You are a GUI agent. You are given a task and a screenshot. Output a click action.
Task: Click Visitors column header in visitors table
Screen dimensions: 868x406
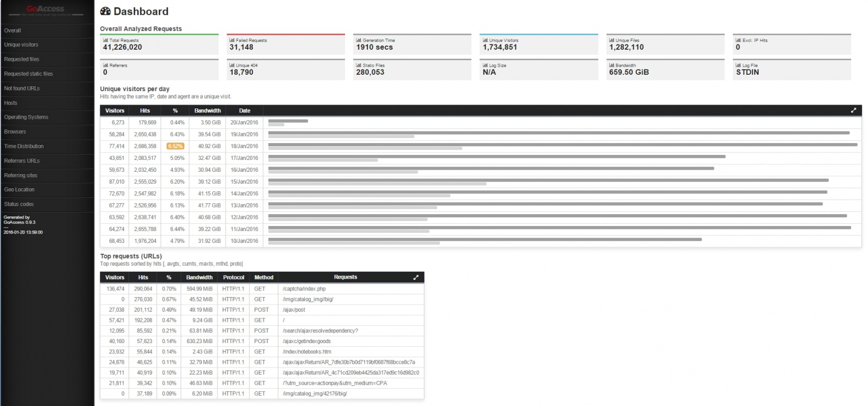(x=114, y=111)
